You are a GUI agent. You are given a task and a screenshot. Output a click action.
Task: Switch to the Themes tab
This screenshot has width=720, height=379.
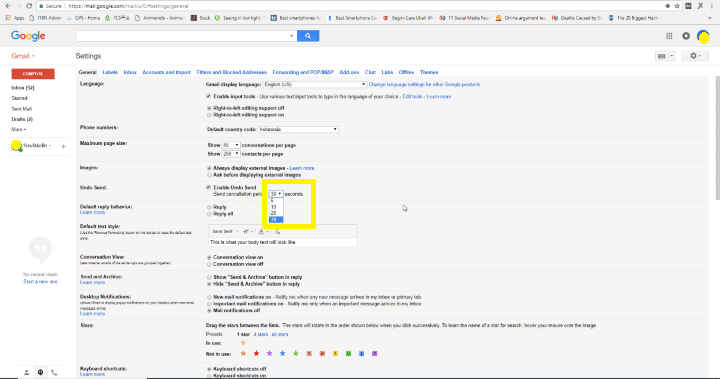pos(429,72)
